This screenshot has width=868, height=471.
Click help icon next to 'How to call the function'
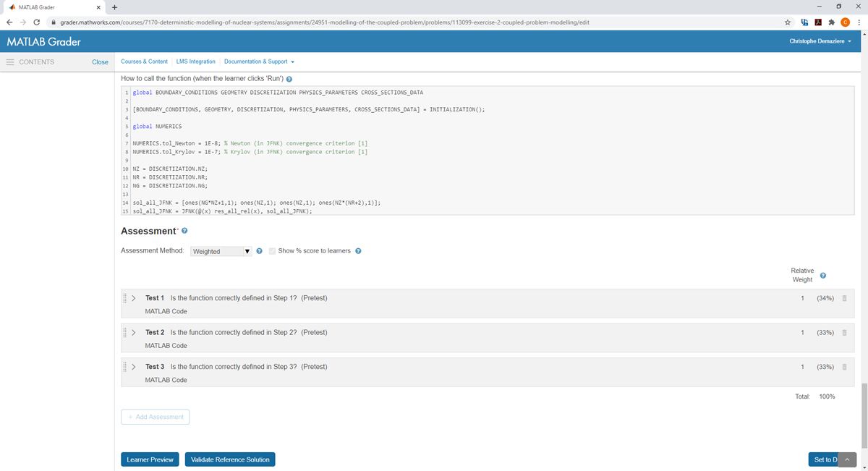click(289, 79)
